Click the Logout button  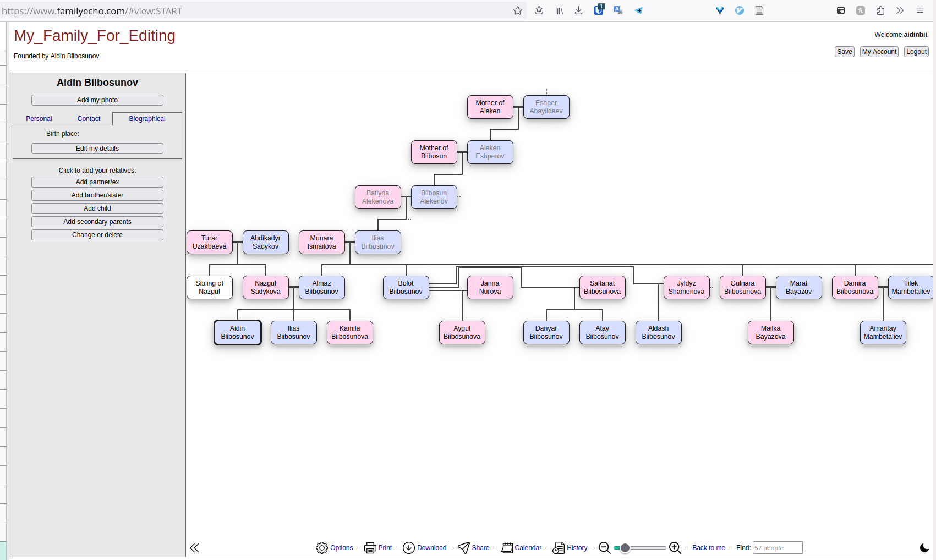tap(917, 52)
